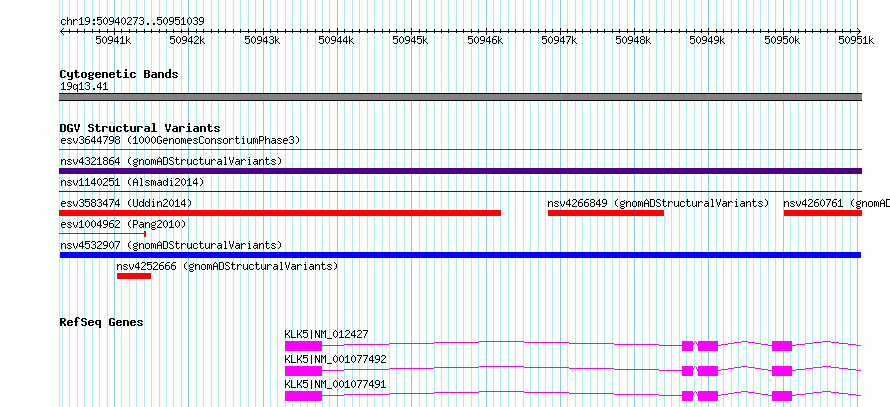Click the 50951k ruler tick label
890x407 pixels.
[857, 40]
